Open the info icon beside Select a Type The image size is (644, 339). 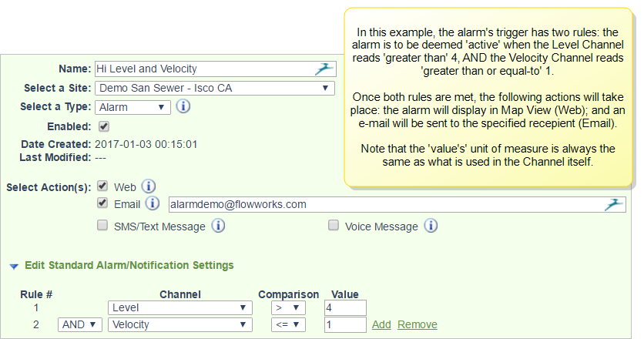(183, 106)
